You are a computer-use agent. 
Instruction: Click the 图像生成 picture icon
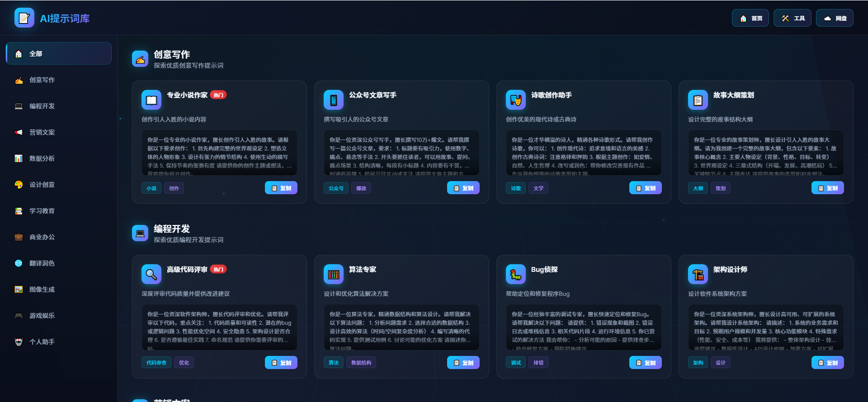click(x=19, y=290)
